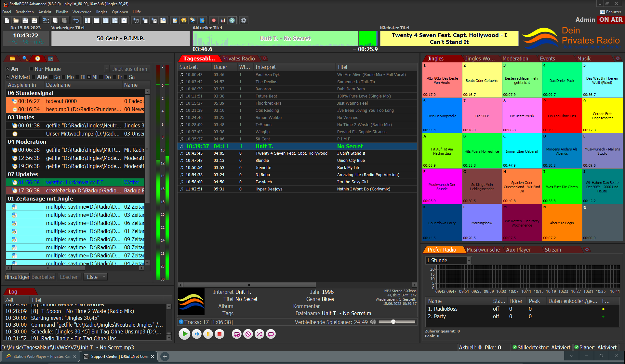Pause playback with the yellow pause button
Screen dimensions: 625x364
point(208,334)
